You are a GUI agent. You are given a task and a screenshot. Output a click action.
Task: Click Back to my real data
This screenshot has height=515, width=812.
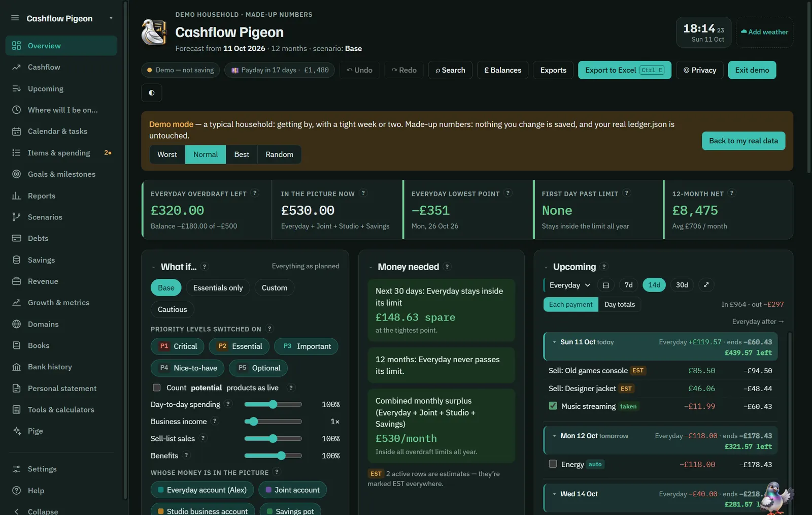click(743, 141)
